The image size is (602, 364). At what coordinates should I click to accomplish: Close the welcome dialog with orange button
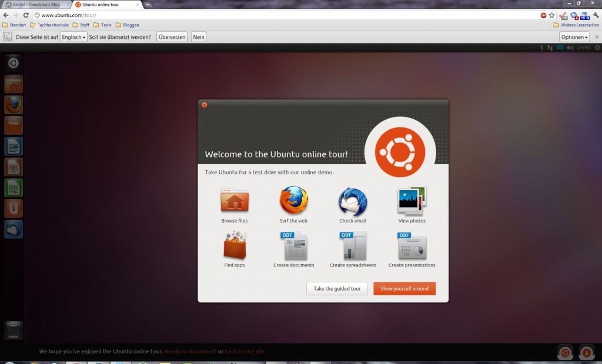click(204, 105)
